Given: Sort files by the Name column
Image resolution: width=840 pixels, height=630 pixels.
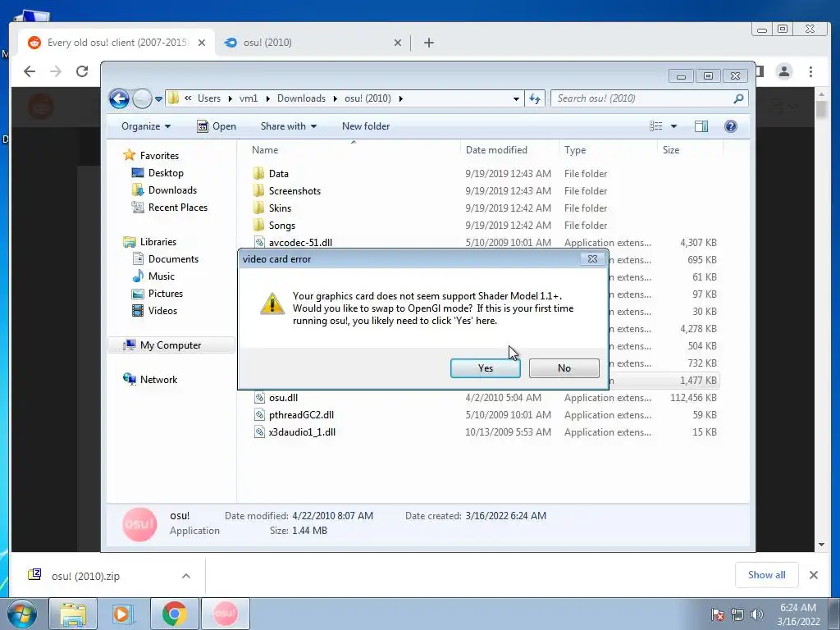Looking at the screenshot, I should [x=354, y=150].
